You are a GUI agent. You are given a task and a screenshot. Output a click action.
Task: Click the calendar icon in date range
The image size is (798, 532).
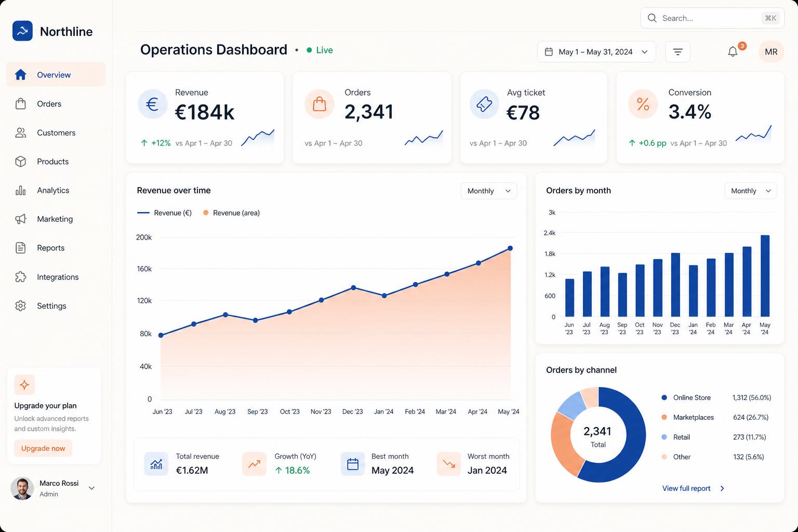click(549, 52)
